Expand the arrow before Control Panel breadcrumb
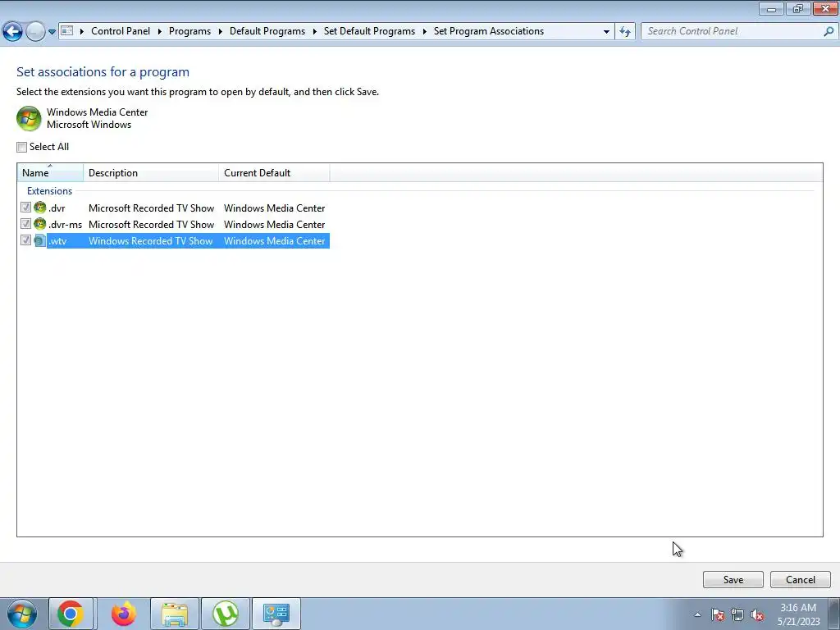The height and width of the screenshot is (630, 840). (82, 31)
